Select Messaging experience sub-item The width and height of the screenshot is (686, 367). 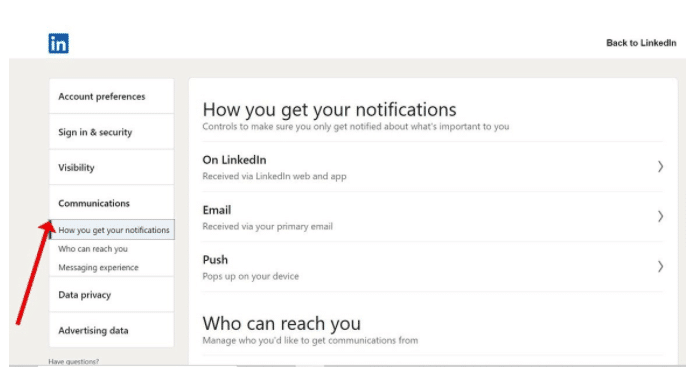coord(98,267)
